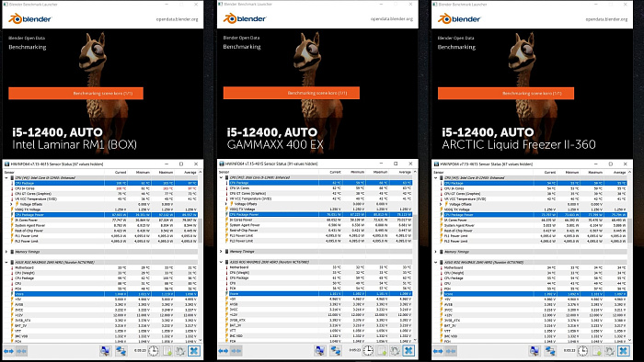The image size is (644, 362).
Task: Click the Maximum column header in leftmost HWiNFO window
Action: pyautogui.click(x=166, y=172)
